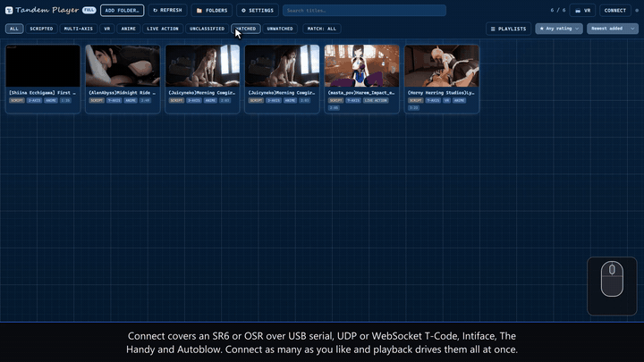Click the 2:05 duration on masta_pov card
Screen dimensions: 644x362
click(x=334, y=108)
